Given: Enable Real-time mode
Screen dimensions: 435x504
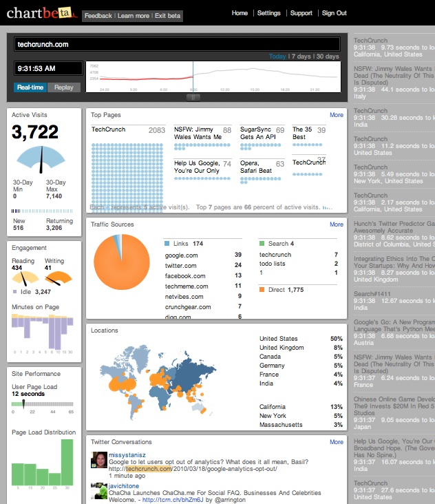Looking at the screenshot, I should pyautogui.click(x=30, y=87).
